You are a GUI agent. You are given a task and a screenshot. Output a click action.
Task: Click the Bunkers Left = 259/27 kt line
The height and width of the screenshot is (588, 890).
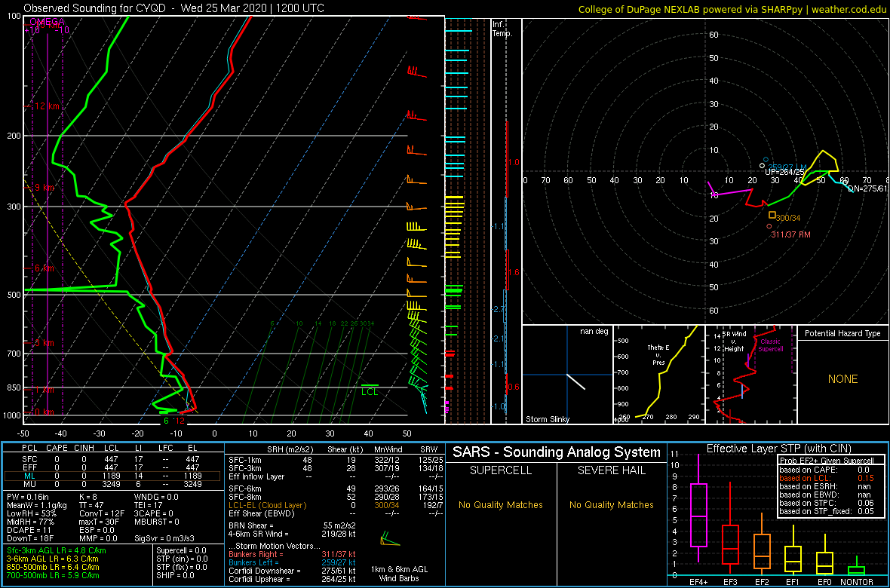coord(292,562)
